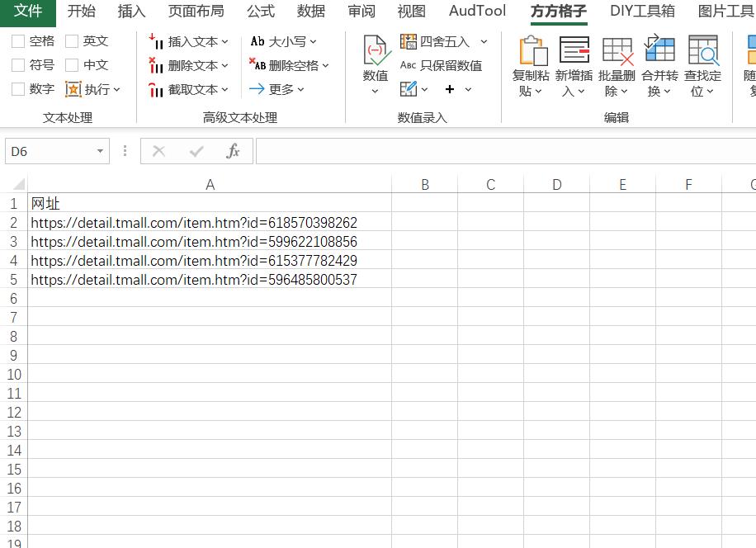Click the 四舍五入 rounding icon

pyautogui.click(x=409, y=41)
